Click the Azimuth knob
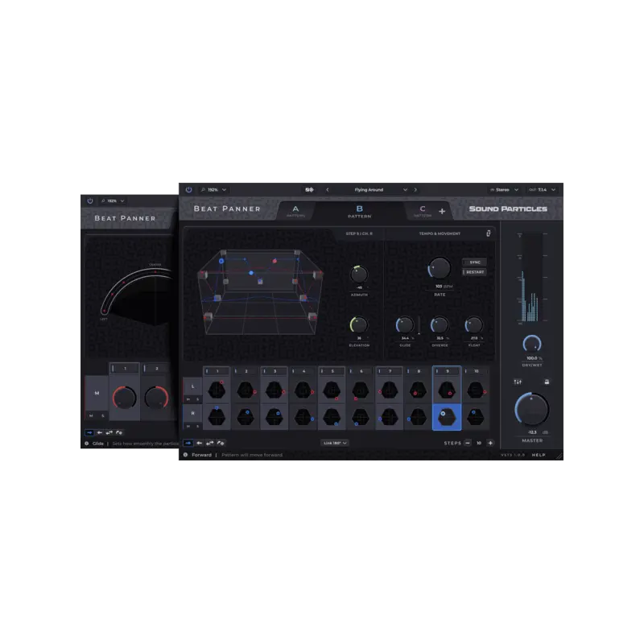 point(359,274)
